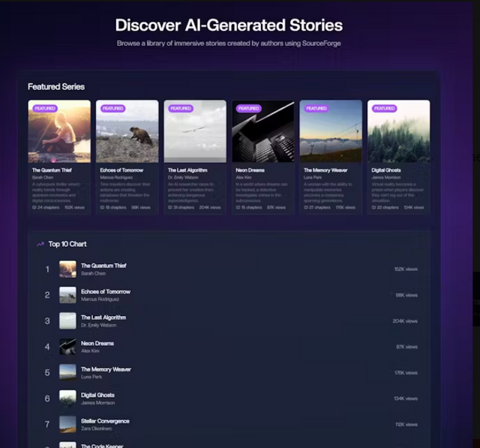
Task: Click chapters book icon on Neon Dreams card
Action: pos(238,208)
